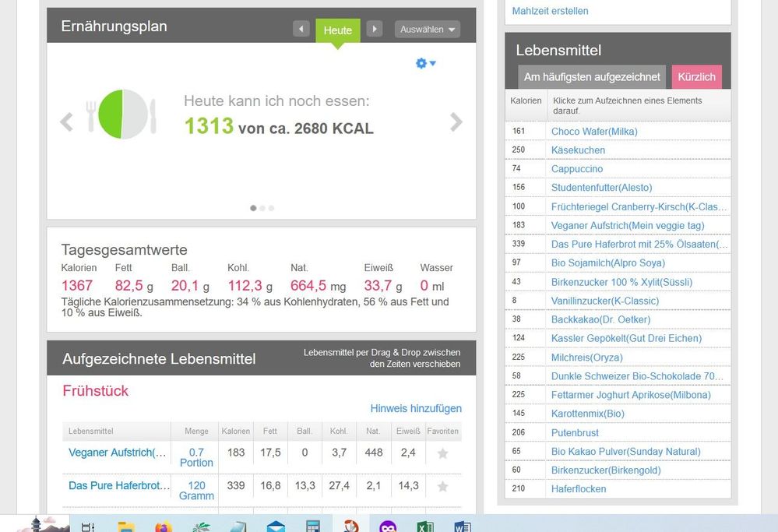Star Das Pure Haferbrot as favorite
This screenshot has width=778, height=532.
(x=442, y=487)
